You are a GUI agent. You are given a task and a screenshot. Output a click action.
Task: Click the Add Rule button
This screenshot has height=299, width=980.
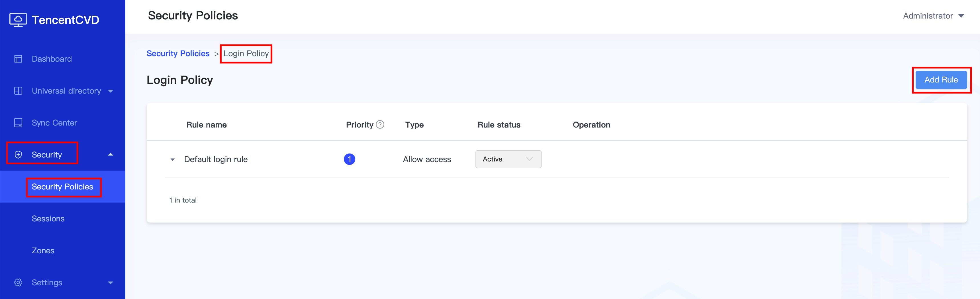tap(941, 80)
